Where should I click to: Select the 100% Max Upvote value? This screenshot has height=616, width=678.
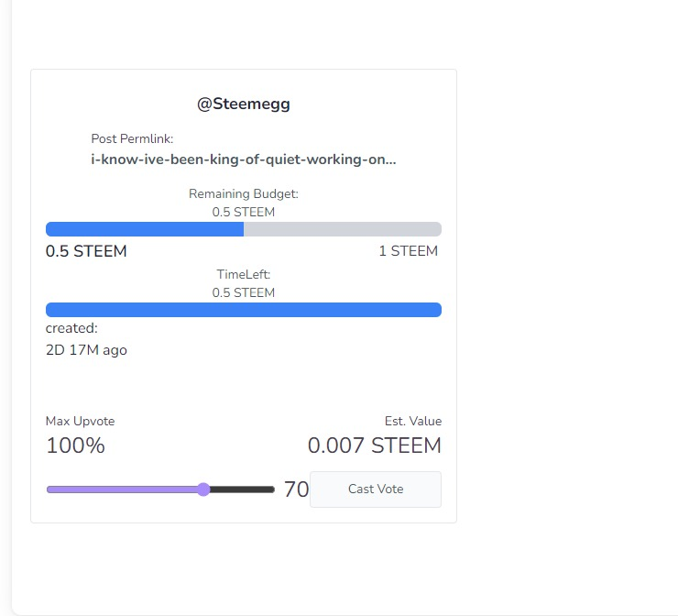(75, 445)
